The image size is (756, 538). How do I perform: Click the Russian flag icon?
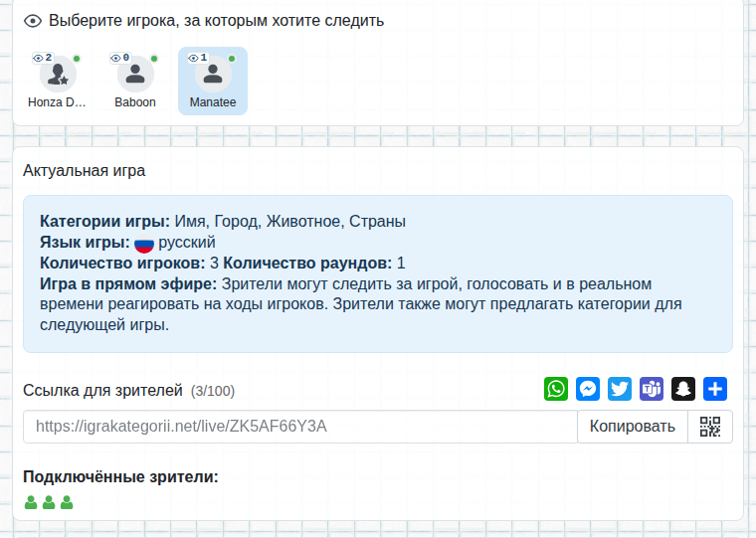[x=143, y=244]
